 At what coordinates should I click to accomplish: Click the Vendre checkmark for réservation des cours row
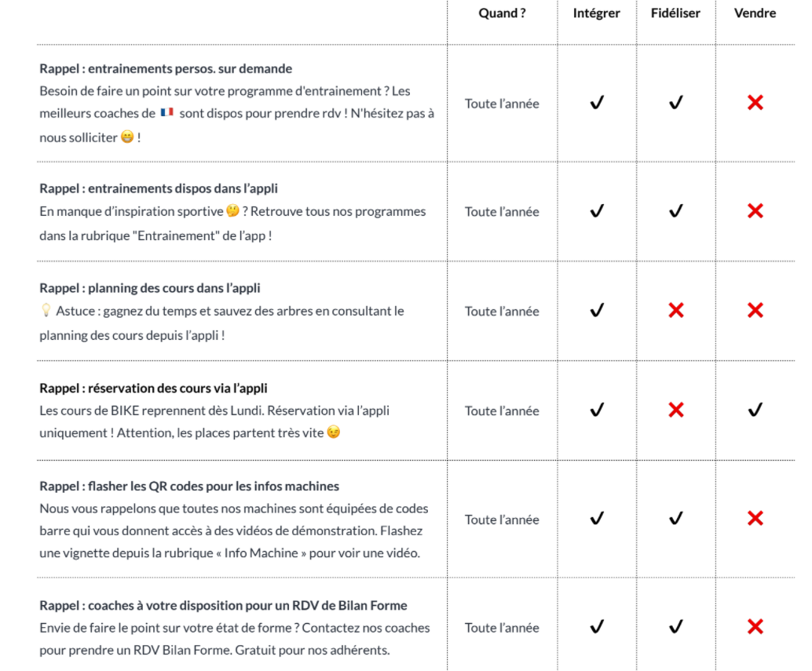tap(755, 410)
